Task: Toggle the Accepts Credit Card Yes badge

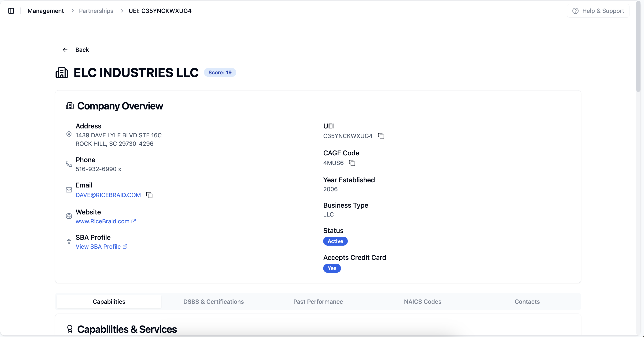Action: tap(332, 268)
